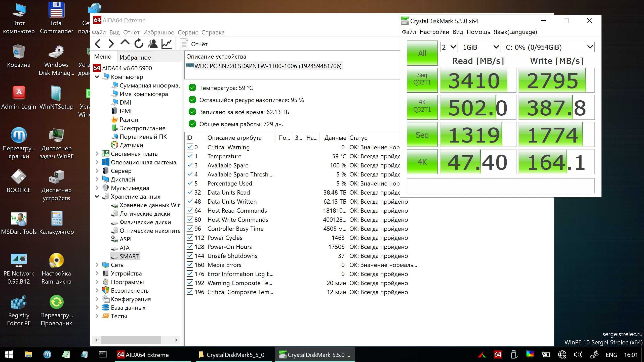
Task: Switch to CrystalDiskMark5_5_0 taskbar folder button
Action: tap(234, 355)
